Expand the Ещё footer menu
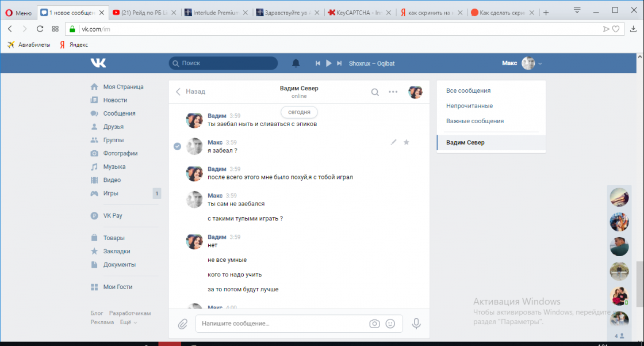644x346 pixels. [128, 322]
